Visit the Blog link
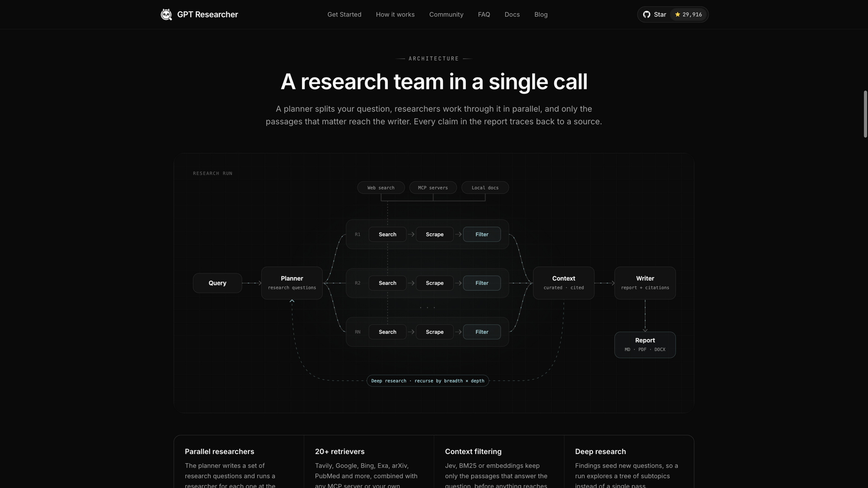 click(541, 14)
